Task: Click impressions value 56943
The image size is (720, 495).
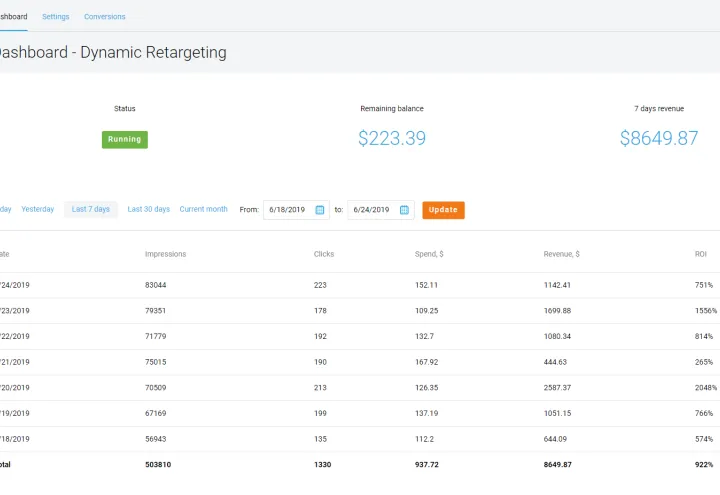Action: 156,439
